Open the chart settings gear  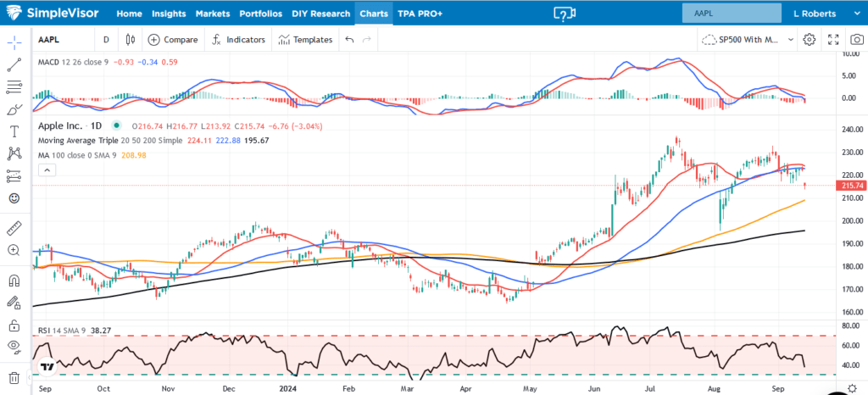[x=810, y=40]
